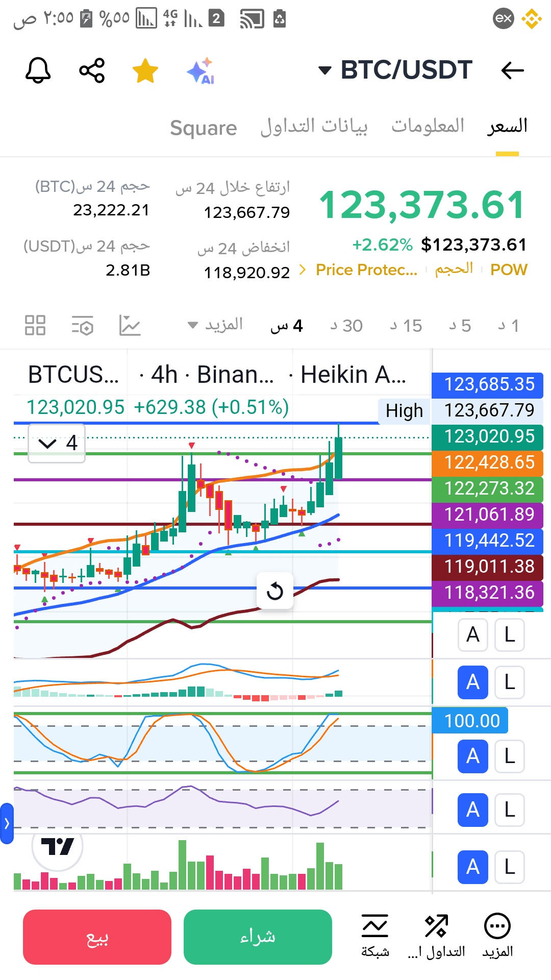The width and height of the screenshot is (551, 980).
Task: Tap the ex badge icon
Action: point(504,19)
